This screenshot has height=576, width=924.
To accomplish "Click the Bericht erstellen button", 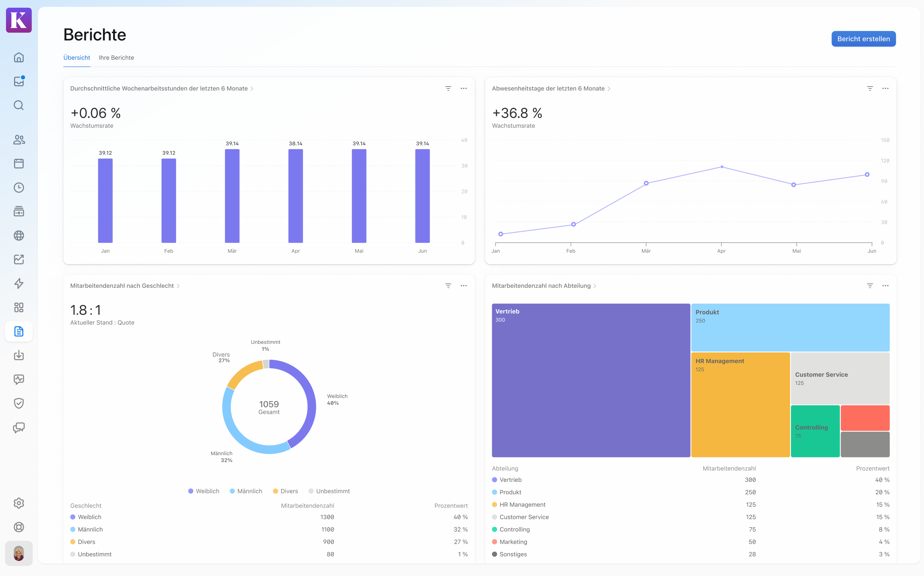I will click(863, 39).
